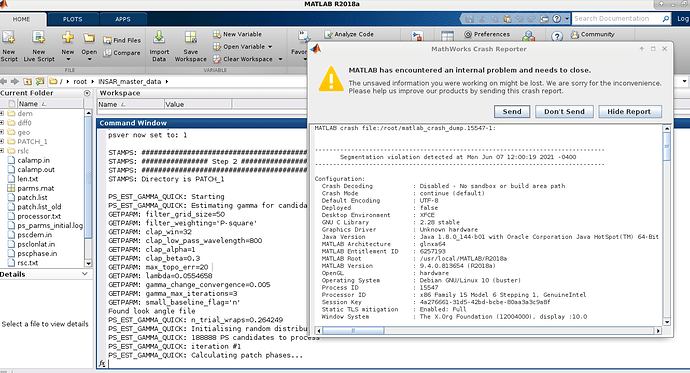Click Workspace Value column header

point(198,104)
